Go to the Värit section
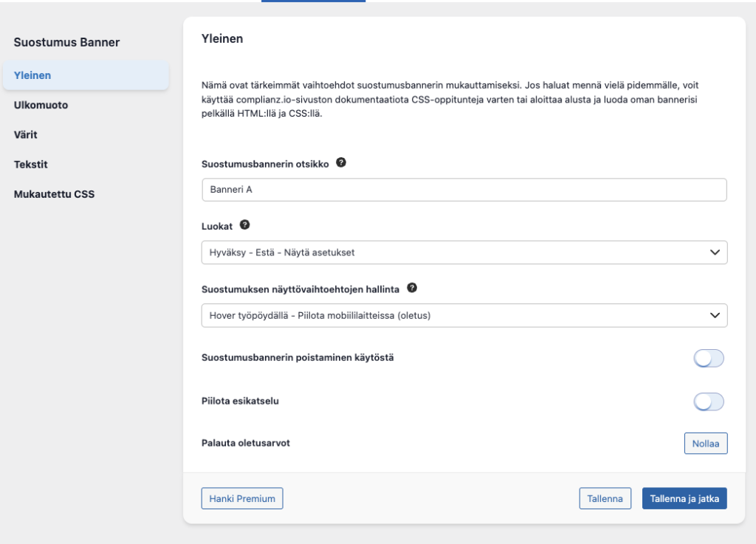This screenshot has width=756, height=544. point(26,135)
